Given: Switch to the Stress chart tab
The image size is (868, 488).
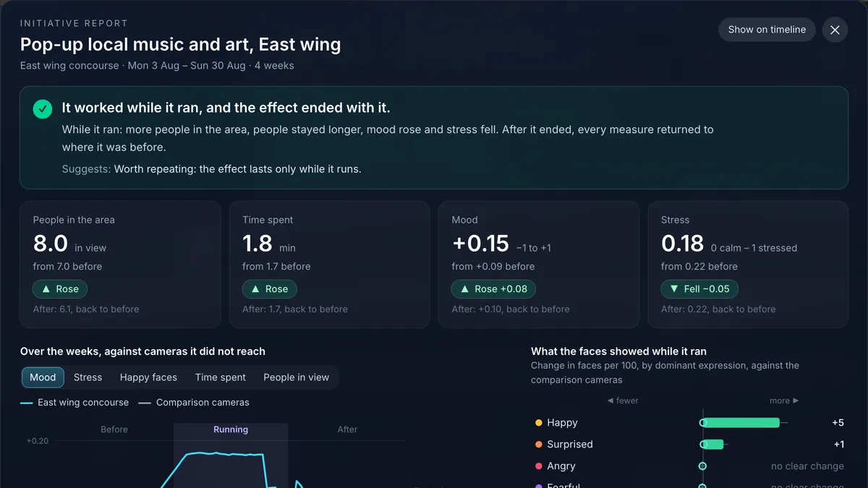Looking at the screenshot, I should pyautogui.click(x=88, y=377).
